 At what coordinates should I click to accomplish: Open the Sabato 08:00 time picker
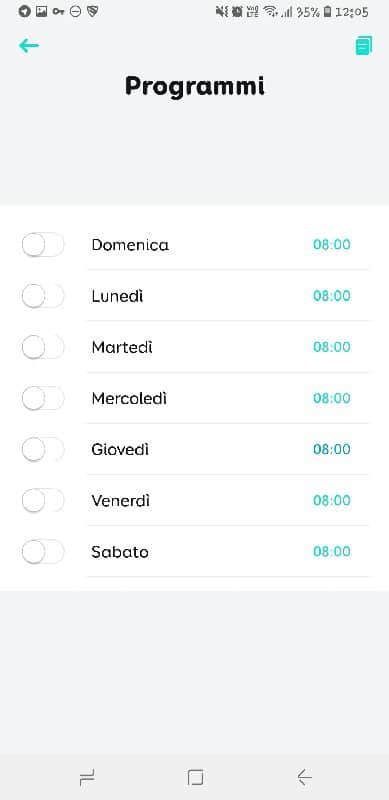tap(332, 552)
